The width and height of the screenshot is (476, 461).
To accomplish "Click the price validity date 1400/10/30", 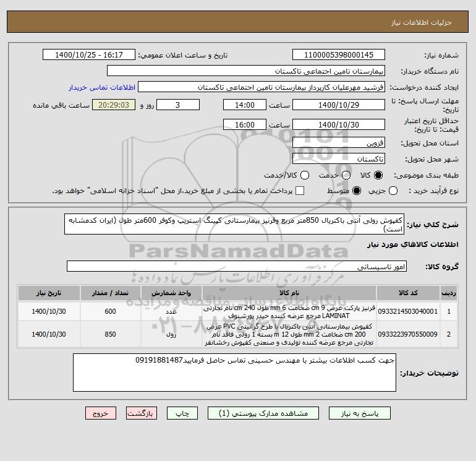I will coord(339,124).
